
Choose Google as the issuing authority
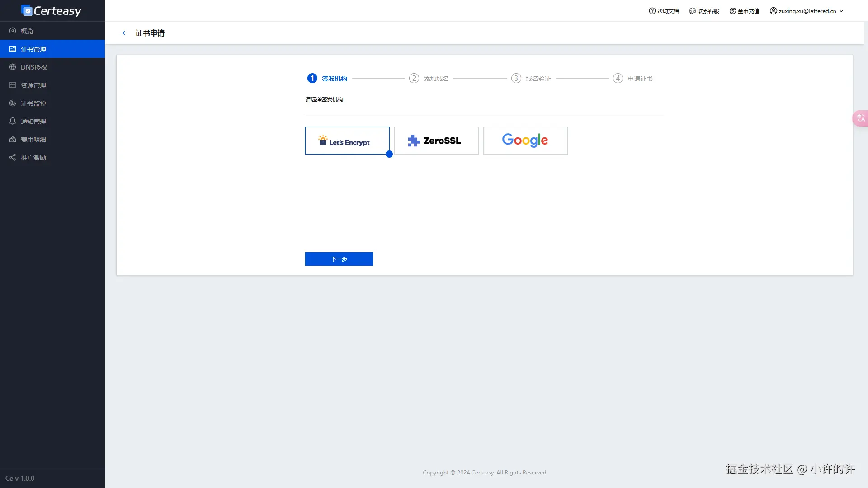click(525, 141)
